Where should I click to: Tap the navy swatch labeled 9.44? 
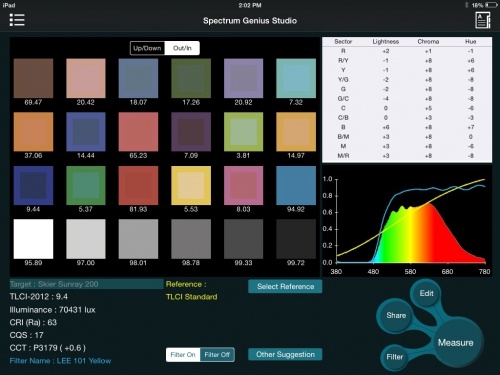tap(33, 185)
